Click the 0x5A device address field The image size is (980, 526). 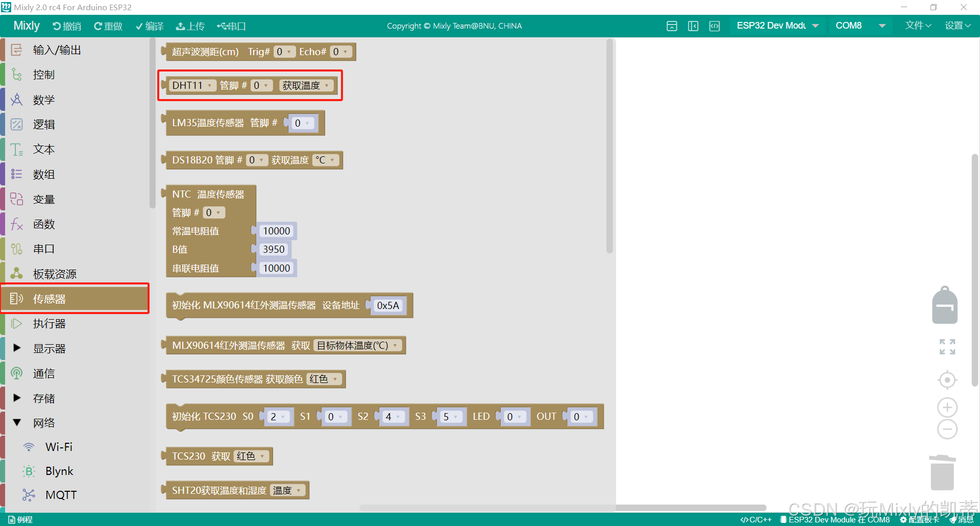tap(387, 305)
